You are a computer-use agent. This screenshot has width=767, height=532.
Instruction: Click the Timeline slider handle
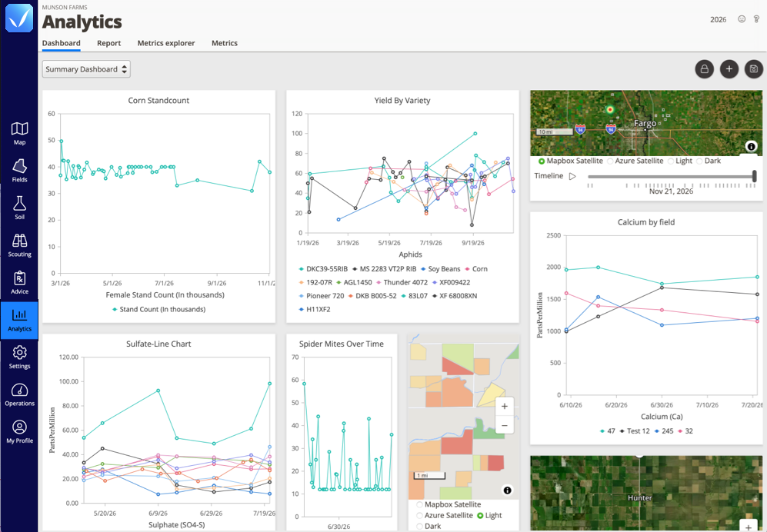click(x=754, y=176)
